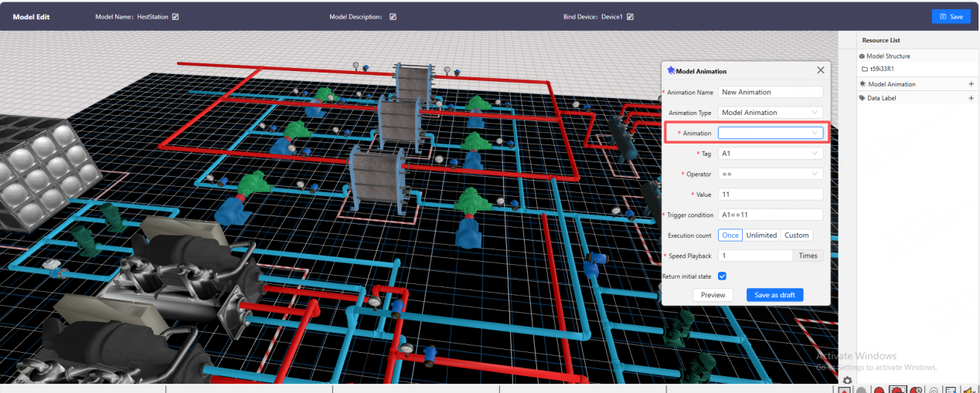
Task: Close the Model Animation dialog
Action: (821, 70)
